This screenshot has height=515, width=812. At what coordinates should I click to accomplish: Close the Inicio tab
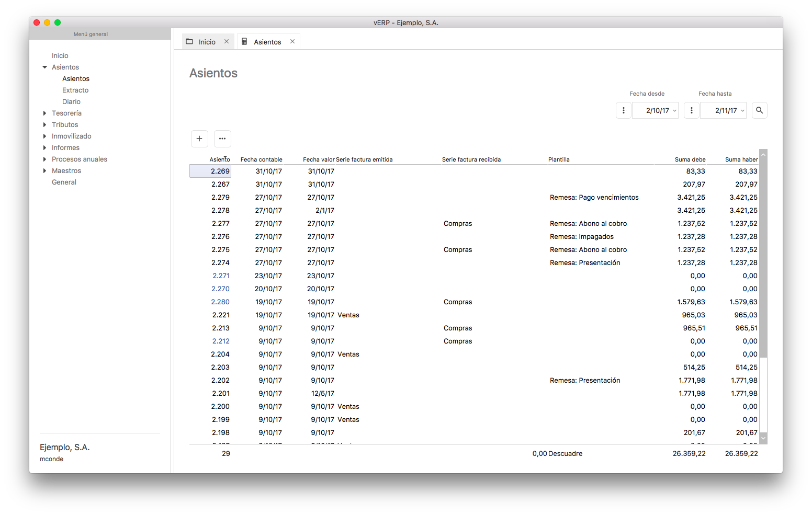pyautogui.click(x=227, y=41)
